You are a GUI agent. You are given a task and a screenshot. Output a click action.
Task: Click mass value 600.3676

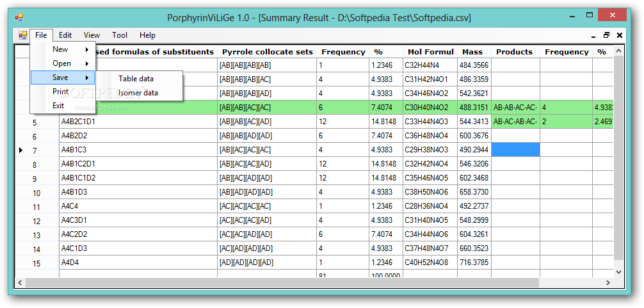[474, 136]
